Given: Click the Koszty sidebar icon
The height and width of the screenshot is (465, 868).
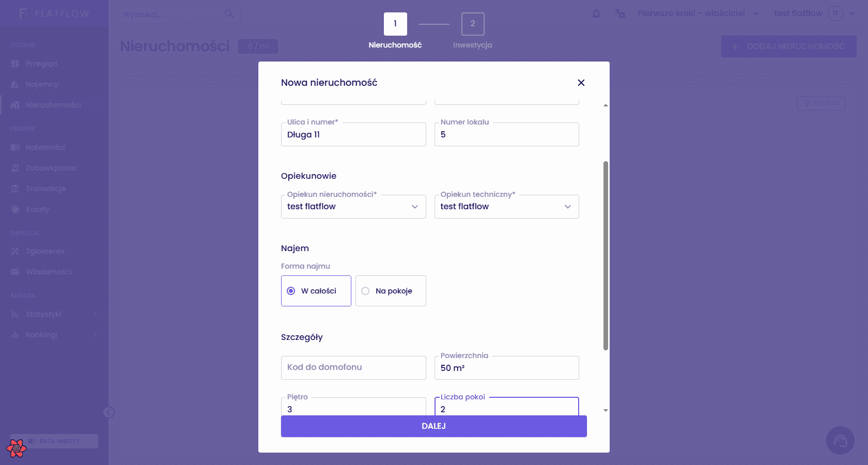Looking at the screenshot, I should 15,209.
